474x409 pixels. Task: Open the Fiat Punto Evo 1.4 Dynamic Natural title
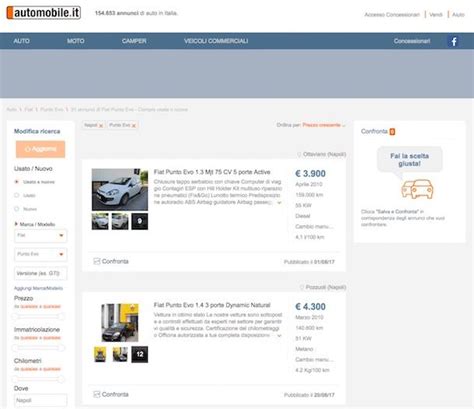(212, 305)
